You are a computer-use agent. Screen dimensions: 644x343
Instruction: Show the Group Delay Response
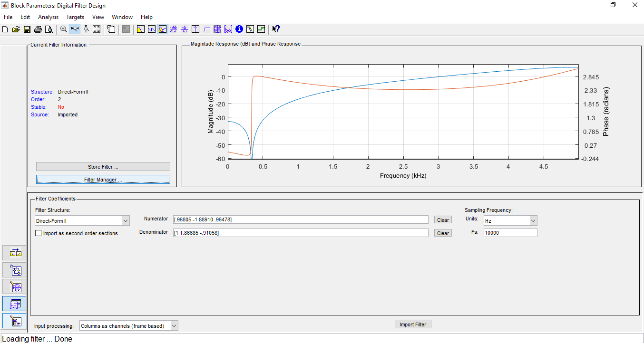click(174, 29)
